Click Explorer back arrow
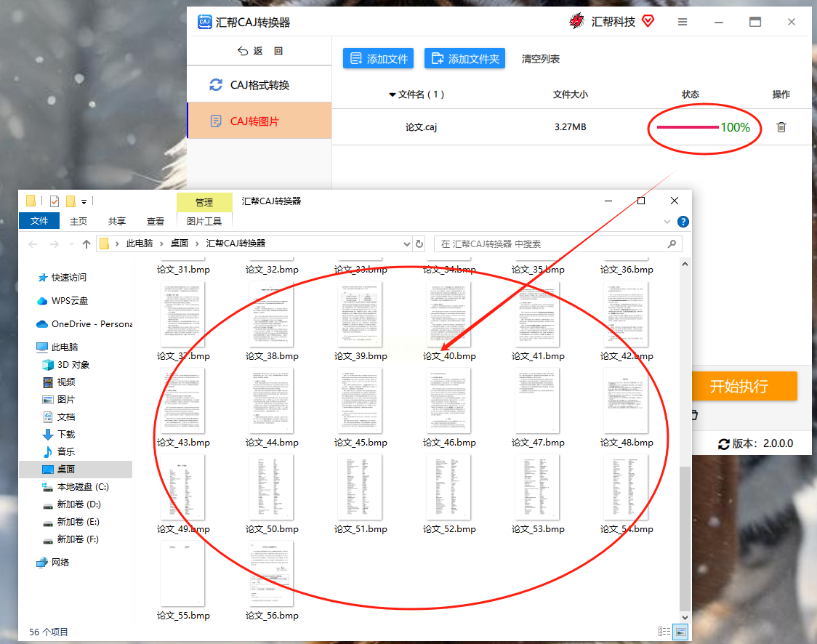The width and height of the screenshot is (817, 644). [x=33, y=243]
